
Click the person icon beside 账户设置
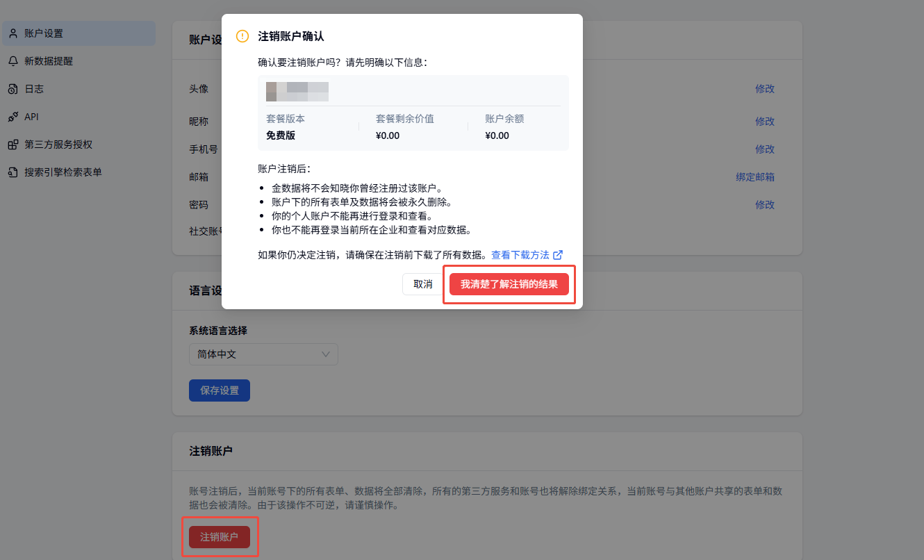(x=13, y=33)
